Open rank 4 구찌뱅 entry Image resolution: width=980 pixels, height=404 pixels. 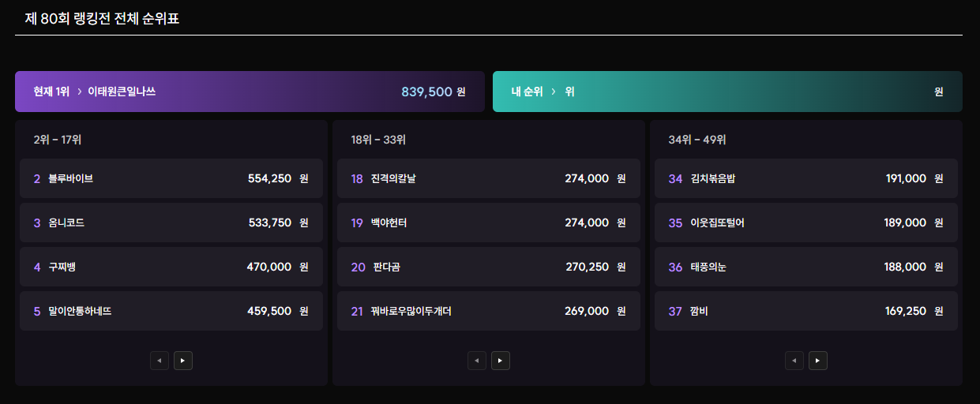[171, 267]
